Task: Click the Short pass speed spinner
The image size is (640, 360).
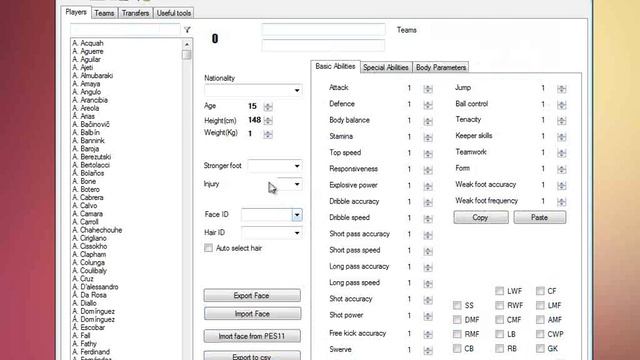Action: [x=428, y=251]
